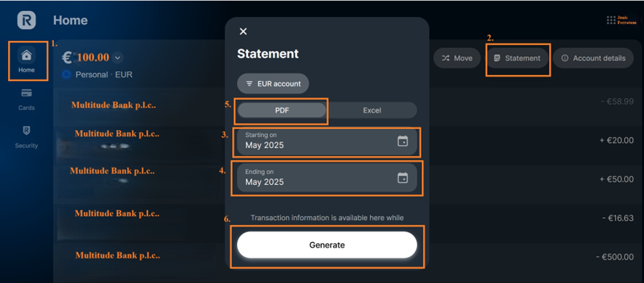Click the Ending on date field

(x=315, y=177)
